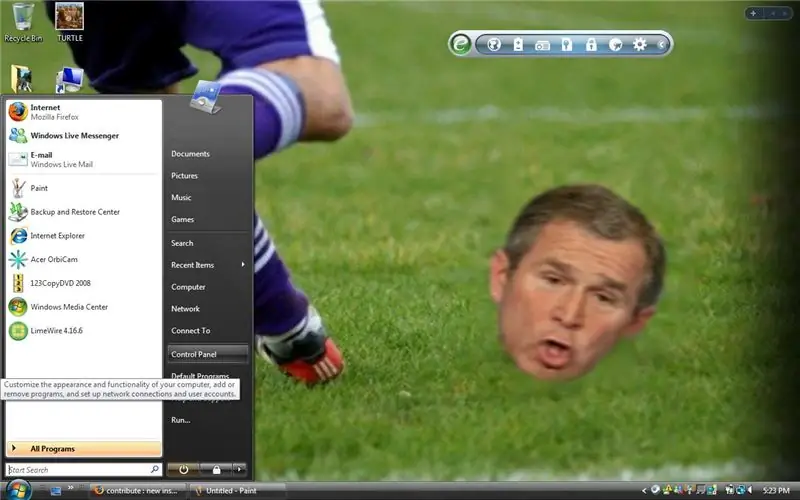Viewport: 800px width, 500px height.
Task: Launch Paint from Start menu
Action: pos(84,188)
